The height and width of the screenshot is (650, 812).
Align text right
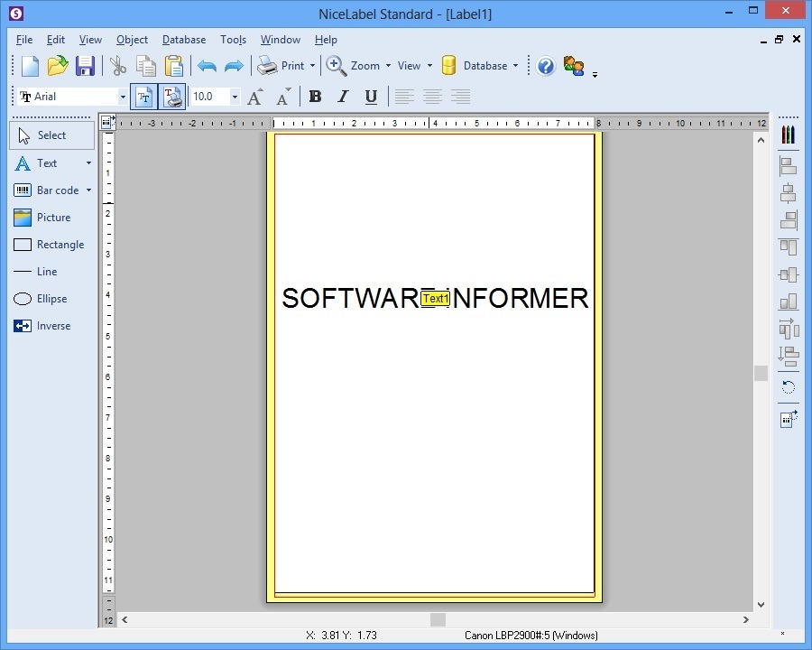coord(460,97)
